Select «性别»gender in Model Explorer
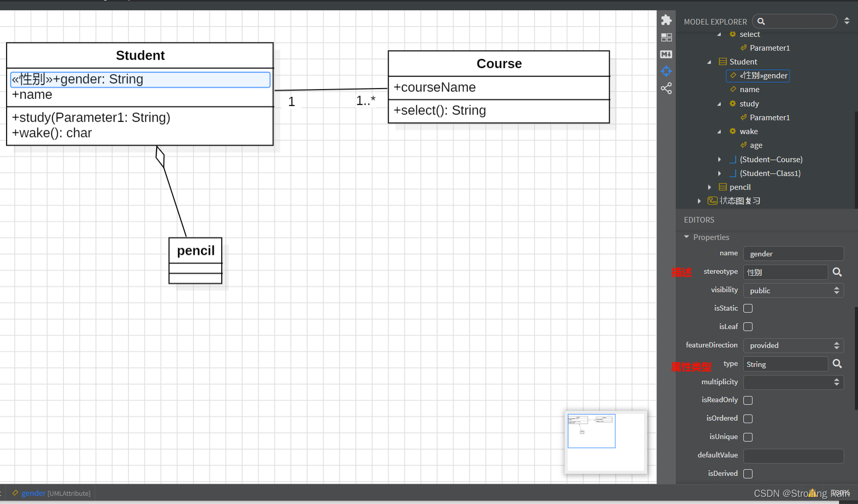This screenshot has height=504, width=858. [x=758, y=76]
